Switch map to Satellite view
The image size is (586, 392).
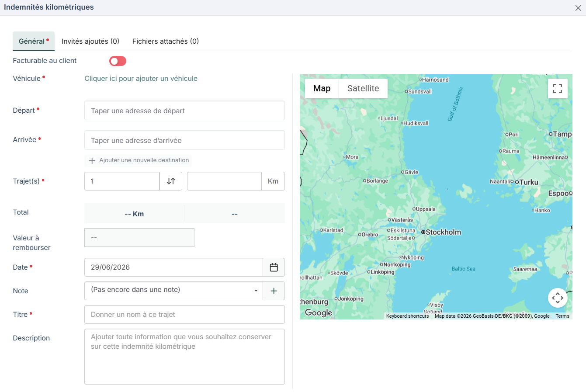(363, 88)
